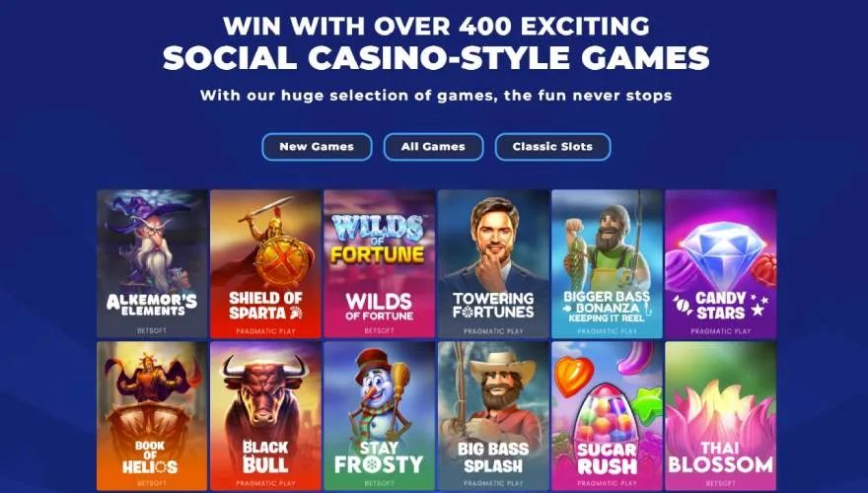Image resolution: width=868 pixels, height=493 pixels.
Task: Open the Wilds of Fortune game
Action: 379,264
